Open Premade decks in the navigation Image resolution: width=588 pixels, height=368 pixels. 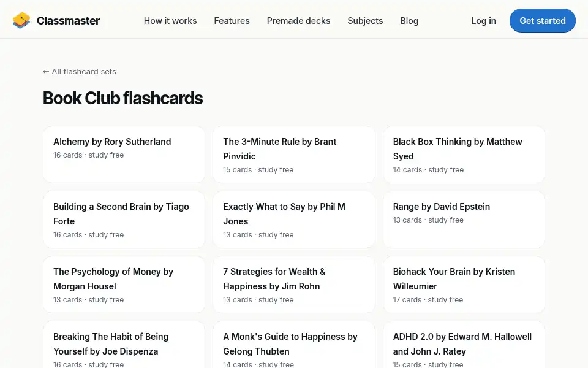[298, 21]
